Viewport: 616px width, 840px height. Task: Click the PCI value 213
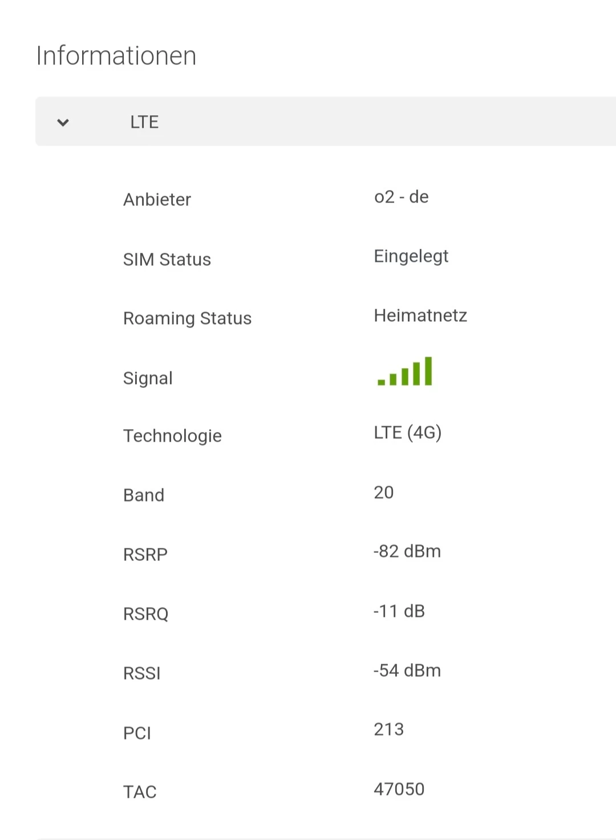[x=388, y=729]
